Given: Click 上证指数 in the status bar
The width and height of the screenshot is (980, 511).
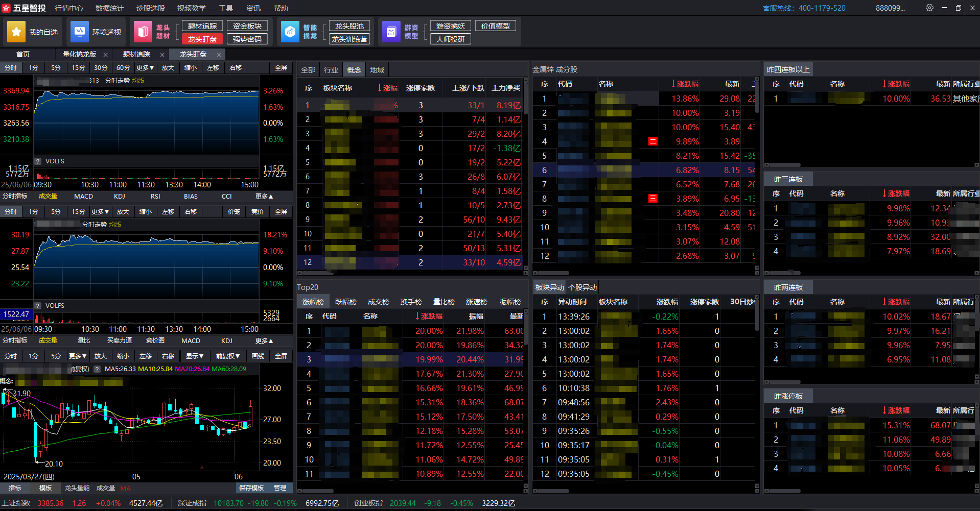Looking at the screenshot, I should click(16, 503).
